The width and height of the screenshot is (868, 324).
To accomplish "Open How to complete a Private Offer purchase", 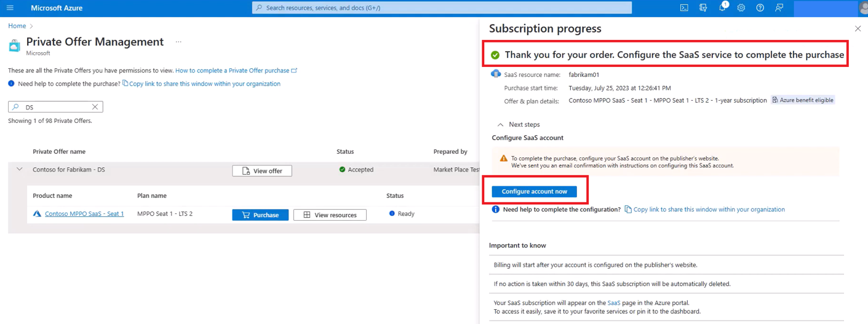I will (233, 71).
